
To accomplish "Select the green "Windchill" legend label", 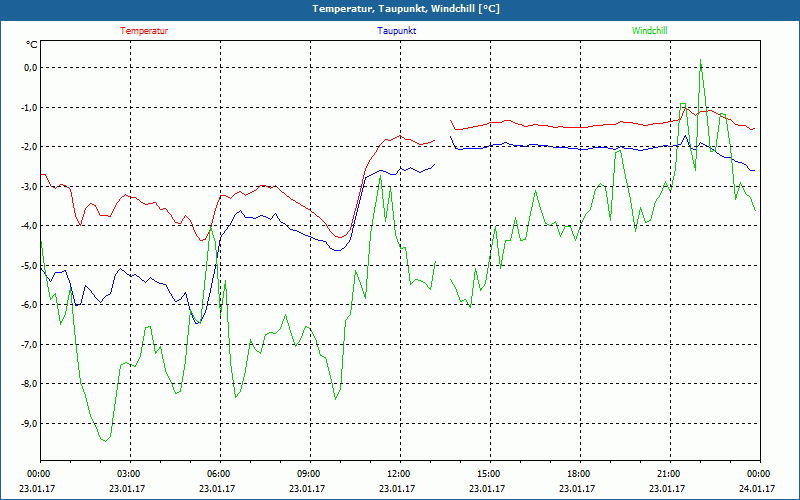I will [649, 31].
